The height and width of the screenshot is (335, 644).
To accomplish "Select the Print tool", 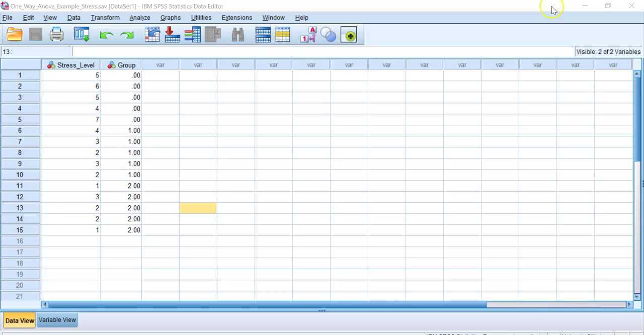I will point(56,34).
